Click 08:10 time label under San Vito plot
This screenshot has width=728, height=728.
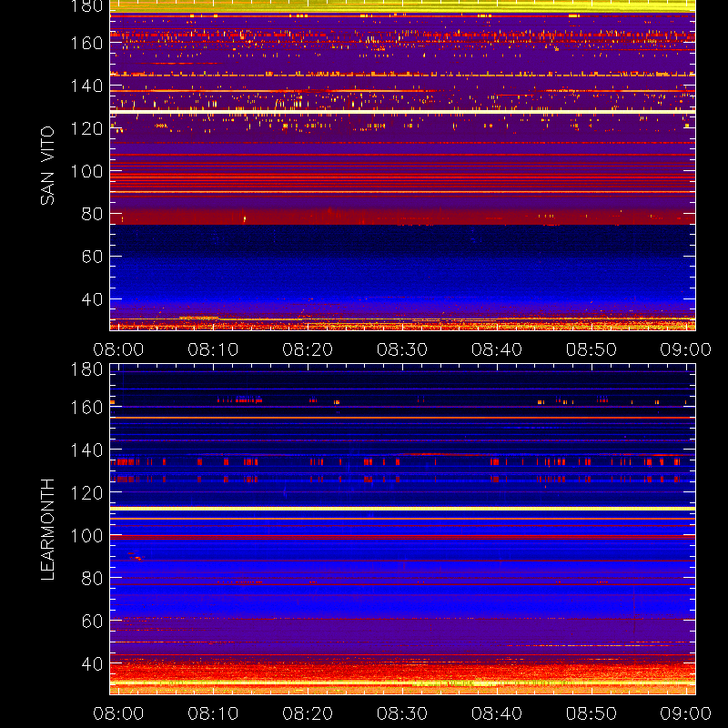point(213,349)
